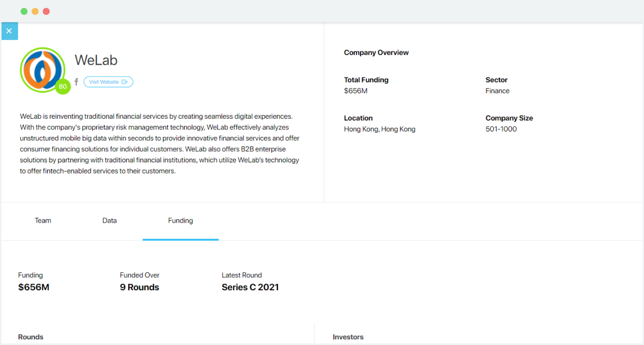Click the $656M figure in the Funding tab
The width and height of the screenshot is (644, 345).
(x=33, y=287)
